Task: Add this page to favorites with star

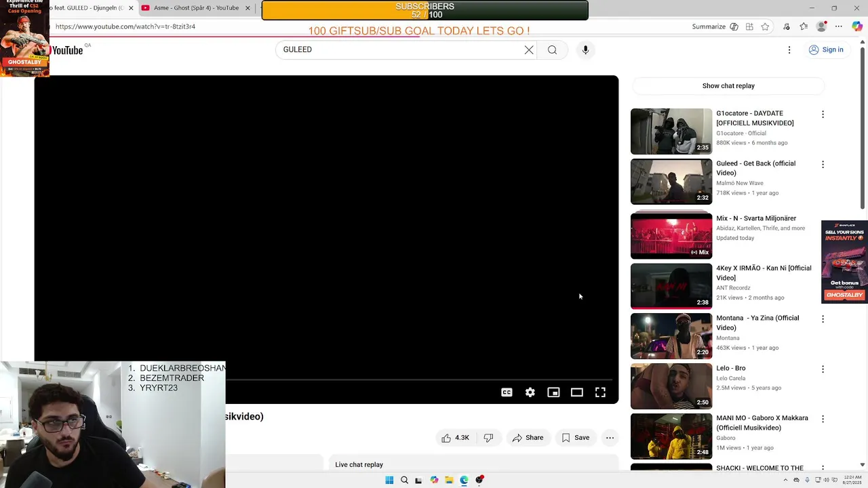Action: pyautogui.click(x=765, y=26)
